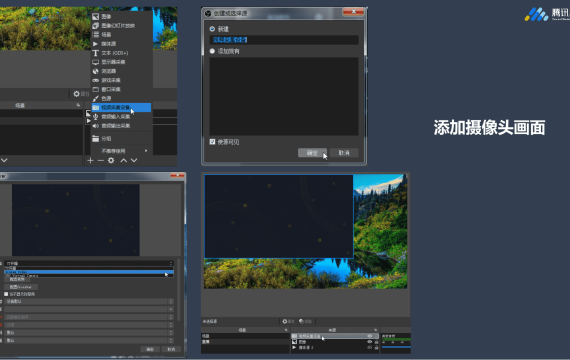Select the blue highlighted device in dropdown list
Screen dimensions: 570x360
click(89, 272)
